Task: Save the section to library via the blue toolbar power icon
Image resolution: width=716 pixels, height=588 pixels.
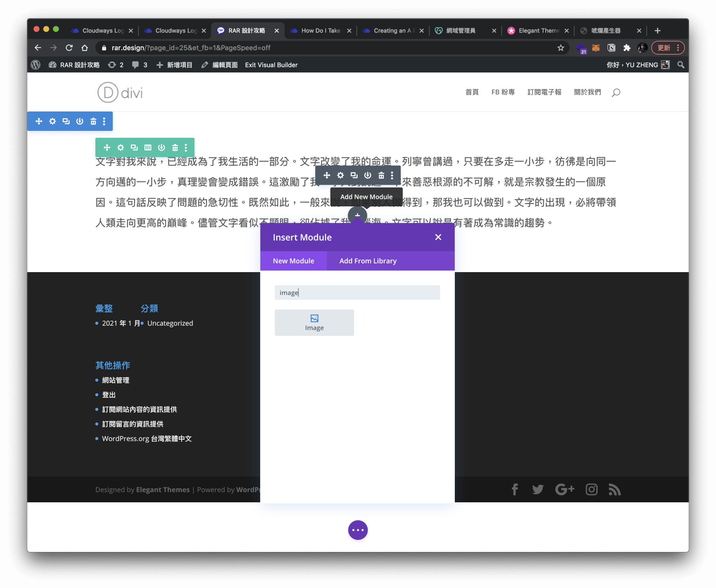Action: [80, 121]
